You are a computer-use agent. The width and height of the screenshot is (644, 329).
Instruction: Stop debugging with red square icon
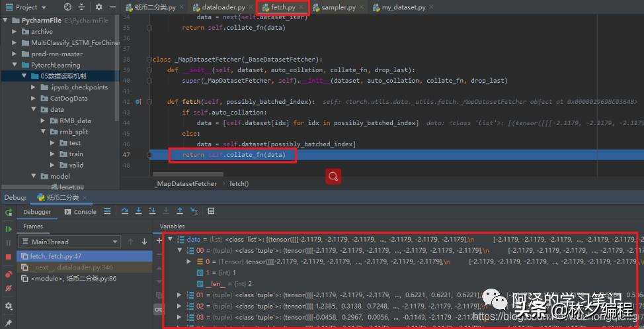point(9,257)
